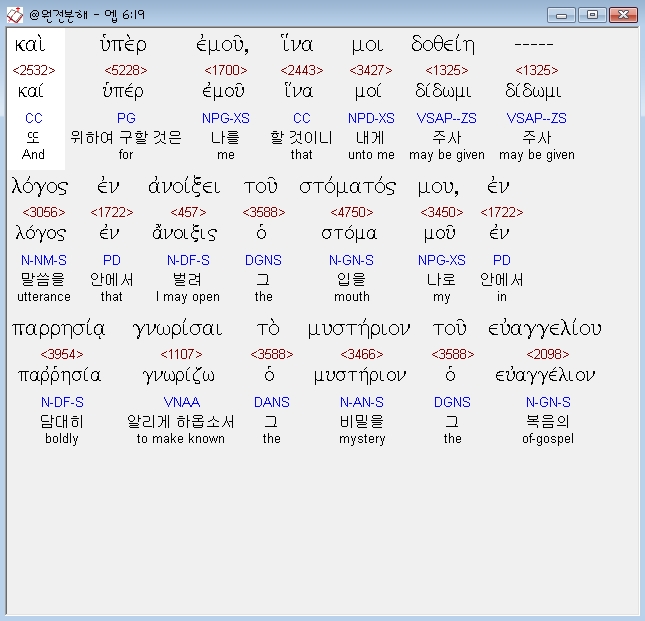Click Strong's number <3466>

pyautogui.click(x=362, y=354)
